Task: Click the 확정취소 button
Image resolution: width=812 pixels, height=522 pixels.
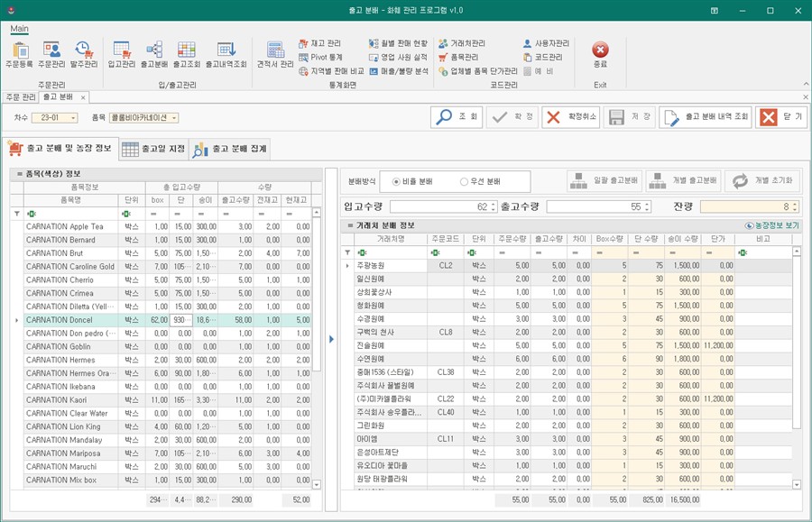Action: tap(571, 117)
